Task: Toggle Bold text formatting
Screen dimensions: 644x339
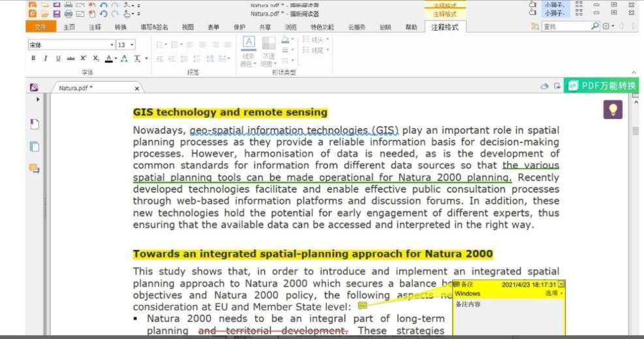Action: [33, 59]
